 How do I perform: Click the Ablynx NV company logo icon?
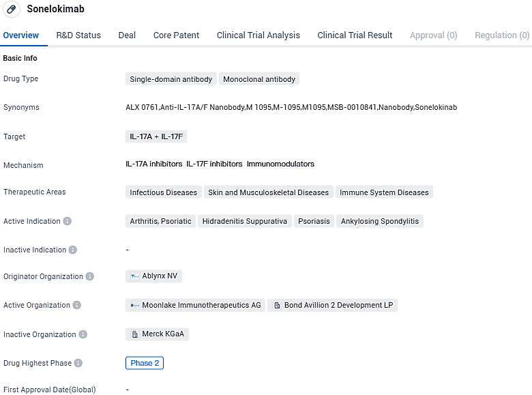click(x=135, y=276)
